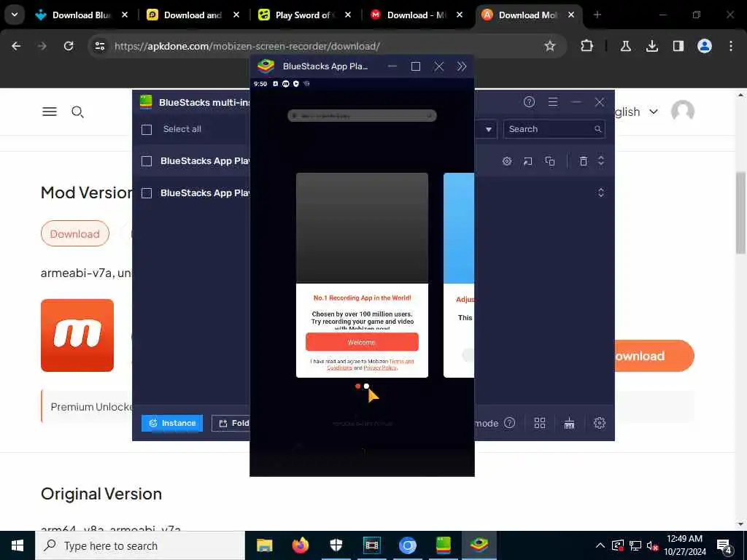The width and height of the screenshot is (747, 560).
Task: Open Chrome extensions puzzle icon
Action: [x=587, y=46]
